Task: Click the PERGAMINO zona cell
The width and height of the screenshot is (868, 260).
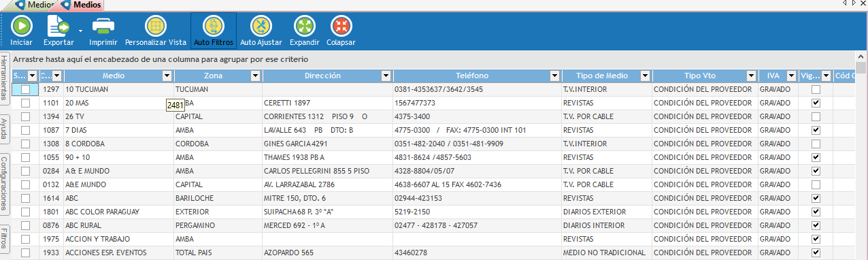Action: 218,225
